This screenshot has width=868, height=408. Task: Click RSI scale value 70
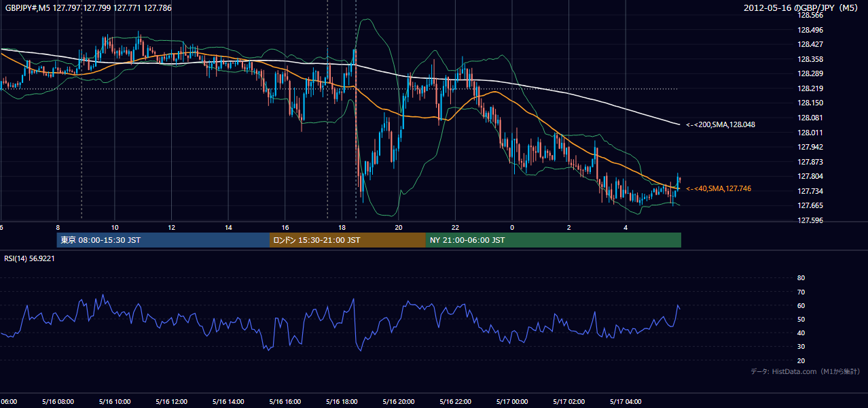(801, 292)
